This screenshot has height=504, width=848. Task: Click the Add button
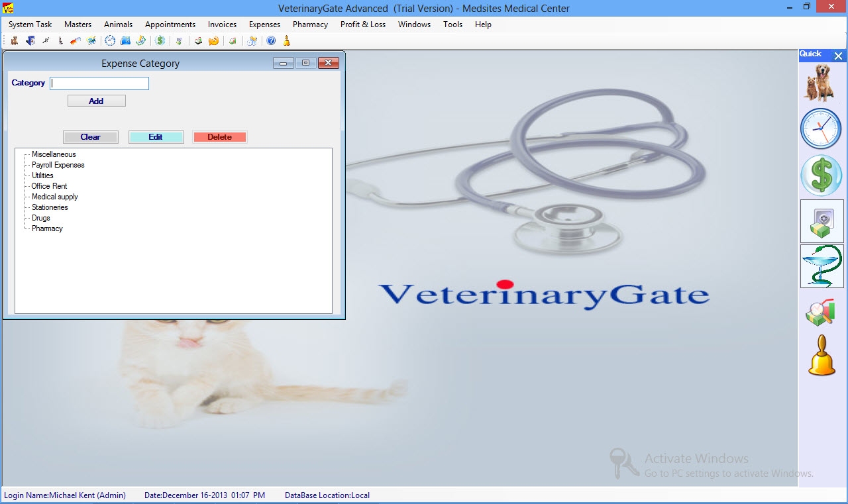pyautogui.click(x=96, y=101)
